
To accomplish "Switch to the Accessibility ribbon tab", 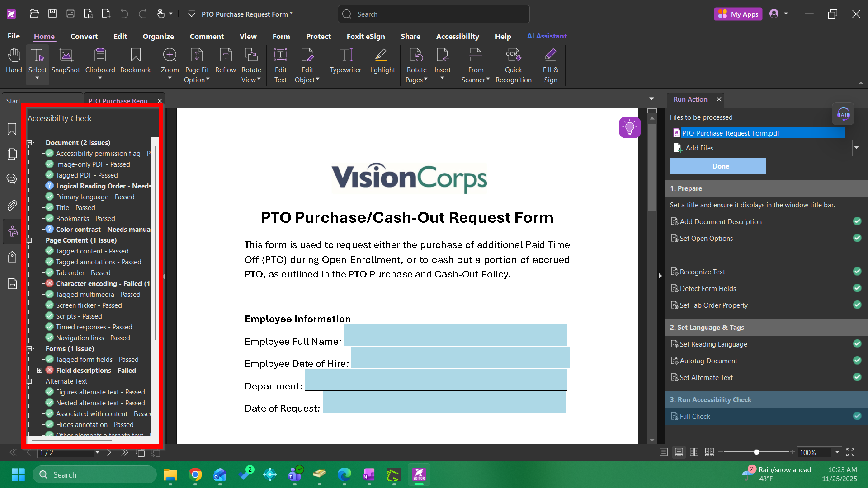I will pyautogui.click(x=457, y=36).
